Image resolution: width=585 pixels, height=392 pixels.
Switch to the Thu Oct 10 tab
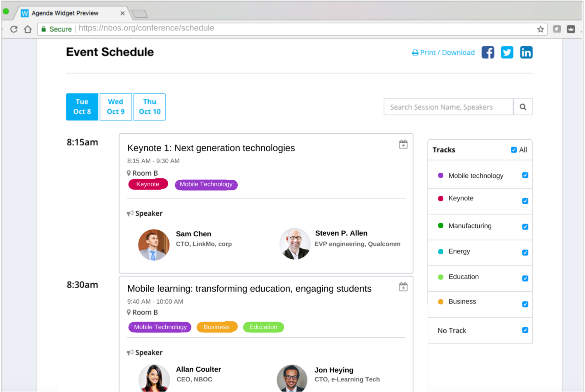pyautogui.click(x=150, y=107)
